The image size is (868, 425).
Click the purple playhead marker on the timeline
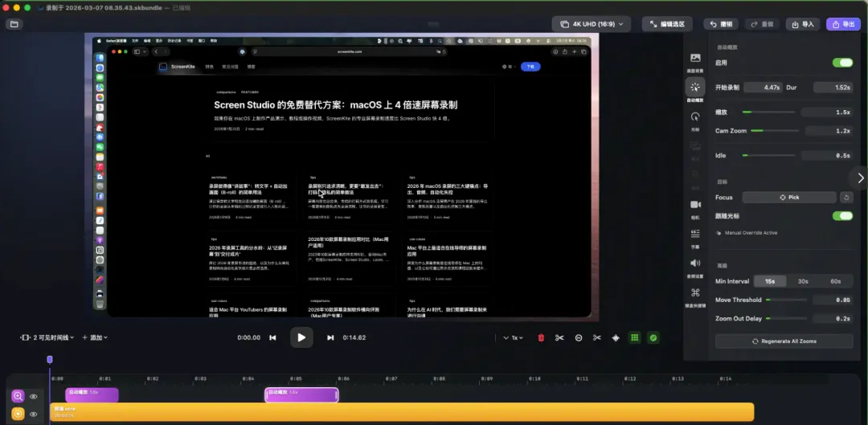click(x=50, y=360)
